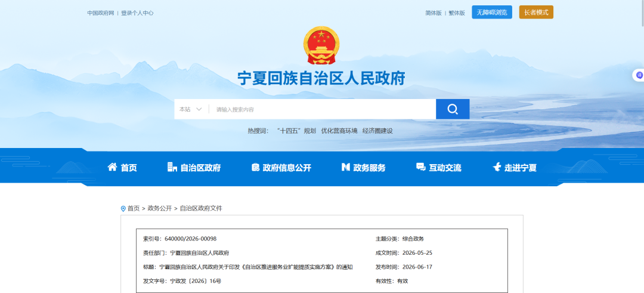Click the 长者模式 button
This screenshot has height=293, width=644.
(536, 13)
